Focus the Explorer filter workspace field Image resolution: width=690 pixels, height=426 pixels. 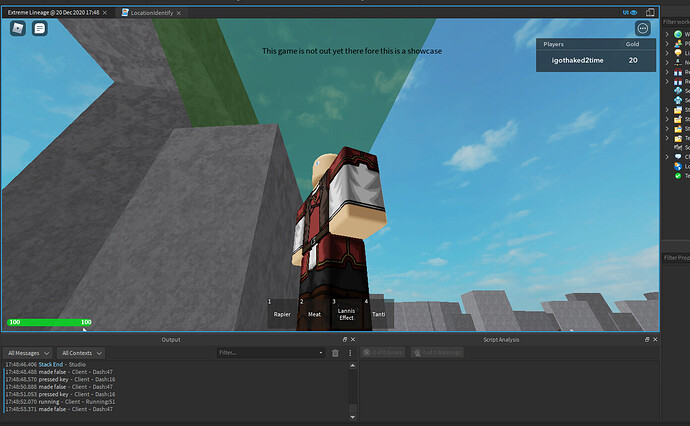tap(676, 22)
